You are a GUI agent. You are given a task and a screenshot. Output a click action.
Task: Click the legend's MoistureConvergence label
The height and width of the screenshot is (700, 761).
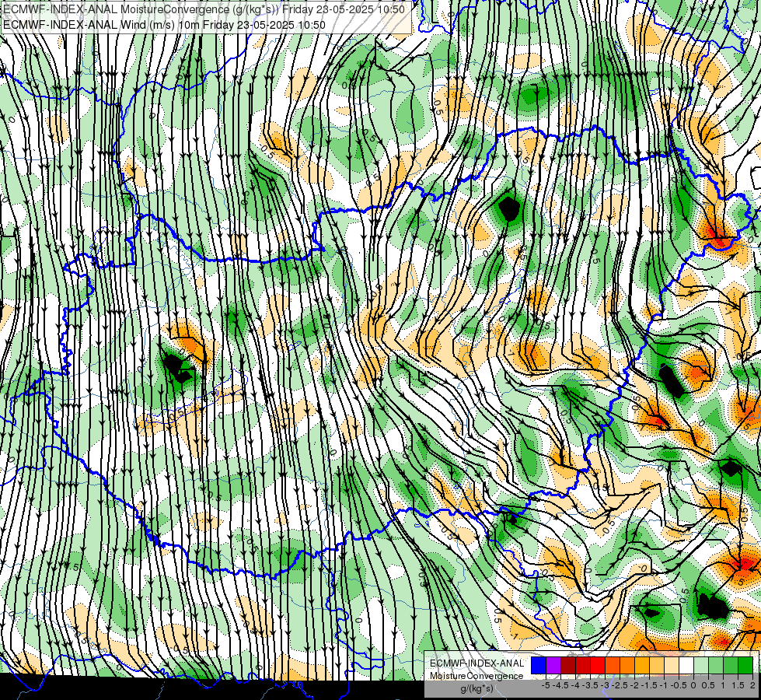point(476,676)
